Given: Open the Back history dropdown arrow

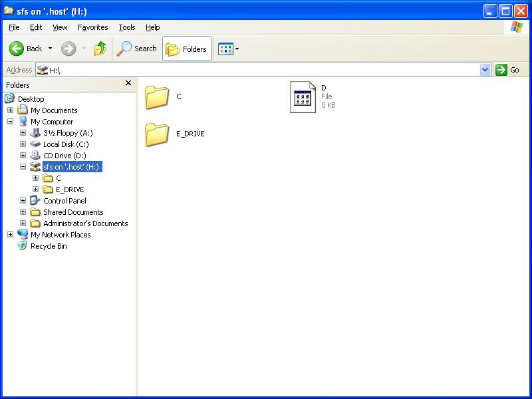Looking at the screenshot, I should 51,49.
